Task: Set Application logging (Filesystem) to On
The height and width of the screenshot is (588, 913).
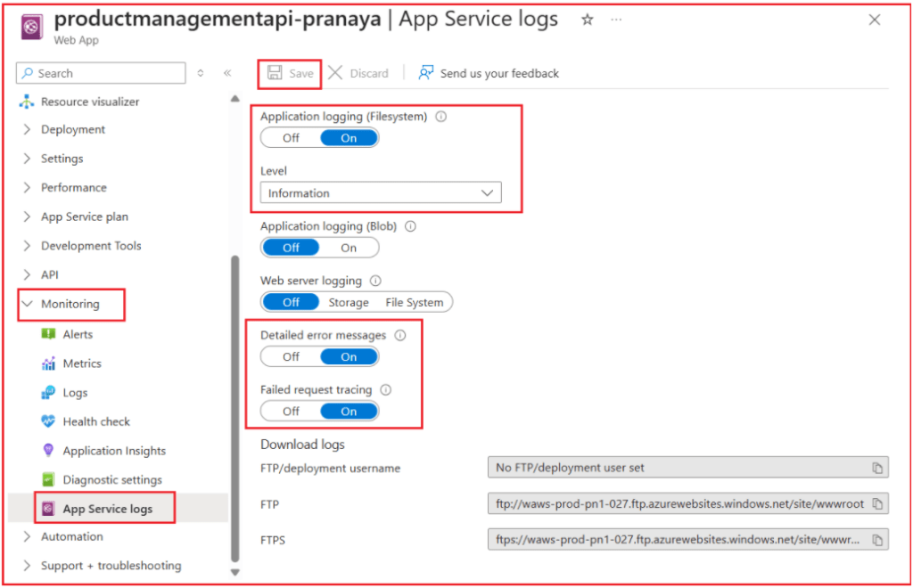Action: click(x=349, y=138)
